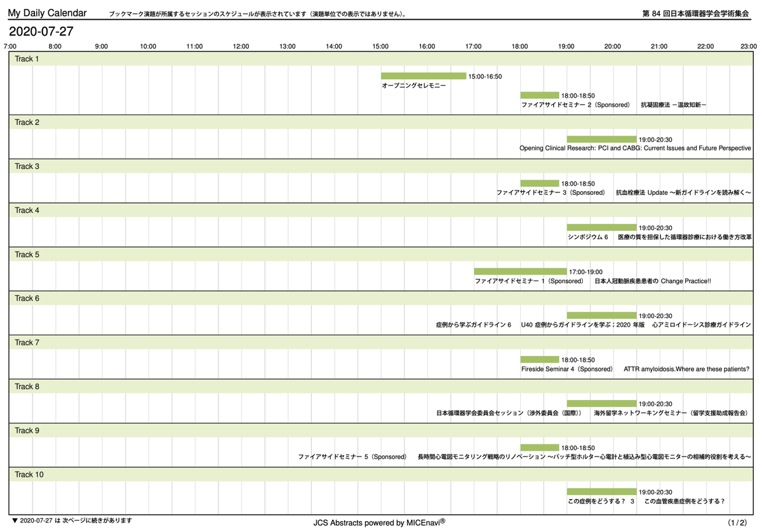
Task: Click the 16:00 hour label on time axis
Action: 427,46
